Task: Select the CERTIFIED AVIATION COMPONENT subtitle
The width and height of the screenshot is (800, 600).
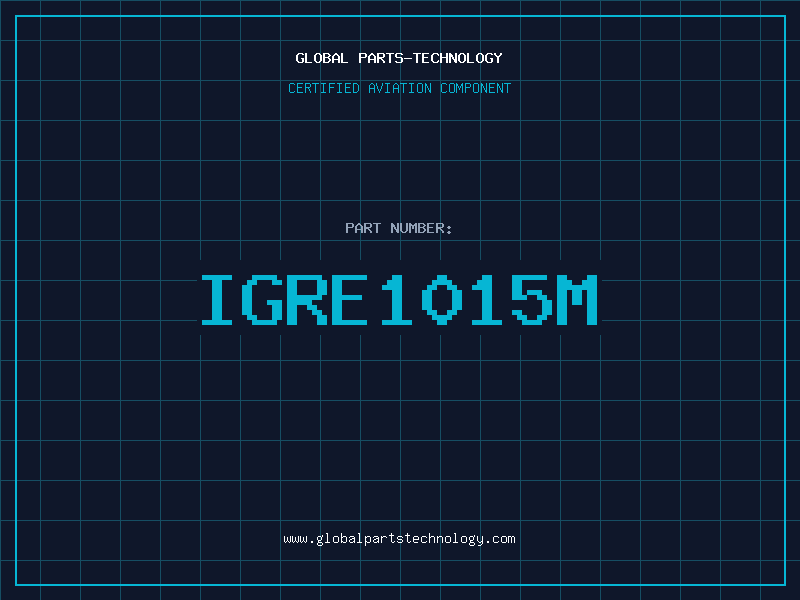Action: tap(399, 88)
